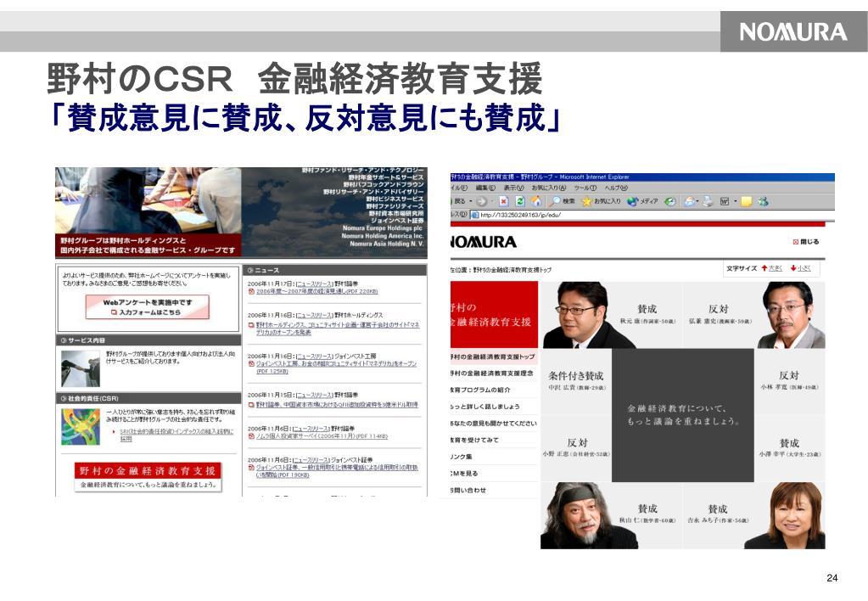868x601 pixels.
Task: Select CMを見る sidebar item
Action: 493,474
